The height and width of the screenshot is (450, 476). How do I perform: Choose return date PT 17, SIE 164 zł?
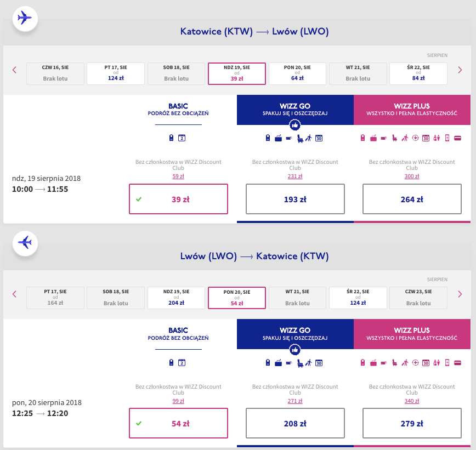coord(55,298)
